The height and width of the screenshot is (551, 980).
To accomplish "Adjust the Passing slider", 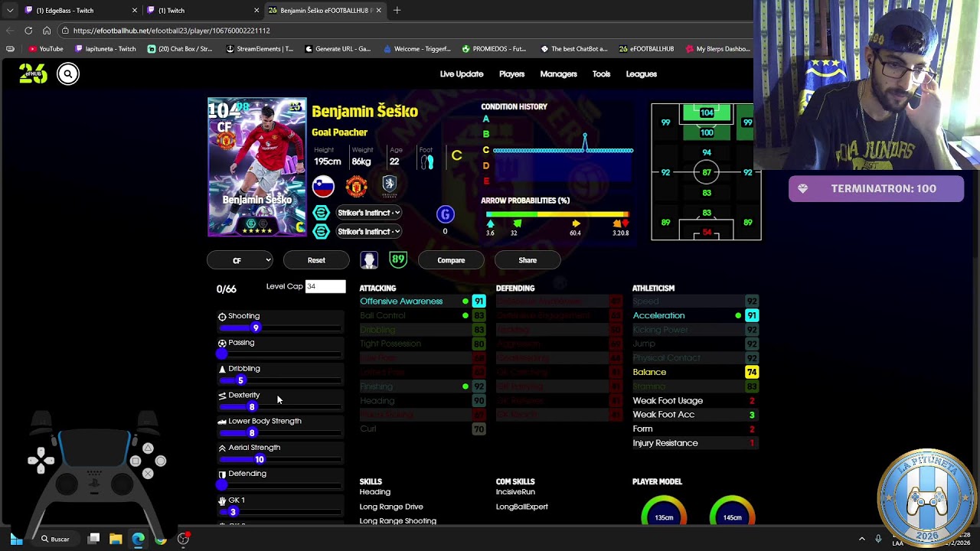I will [x=280, y=354].
